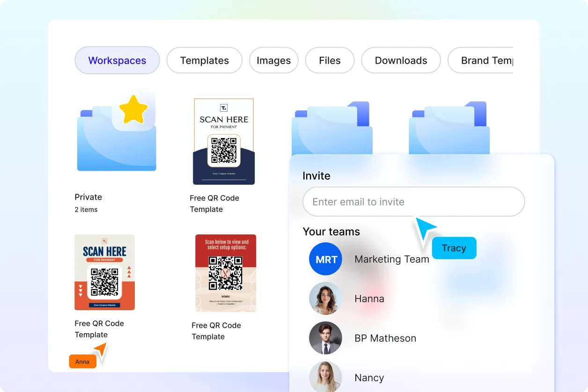
Task: Open the Downloads tab
Action: 401,60
